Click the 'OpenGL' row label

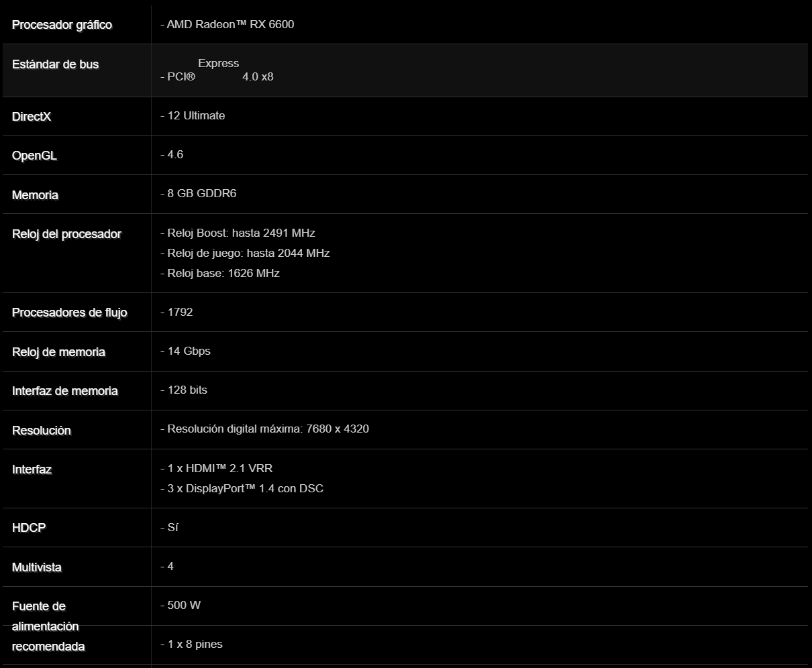(x=34, y=156)
